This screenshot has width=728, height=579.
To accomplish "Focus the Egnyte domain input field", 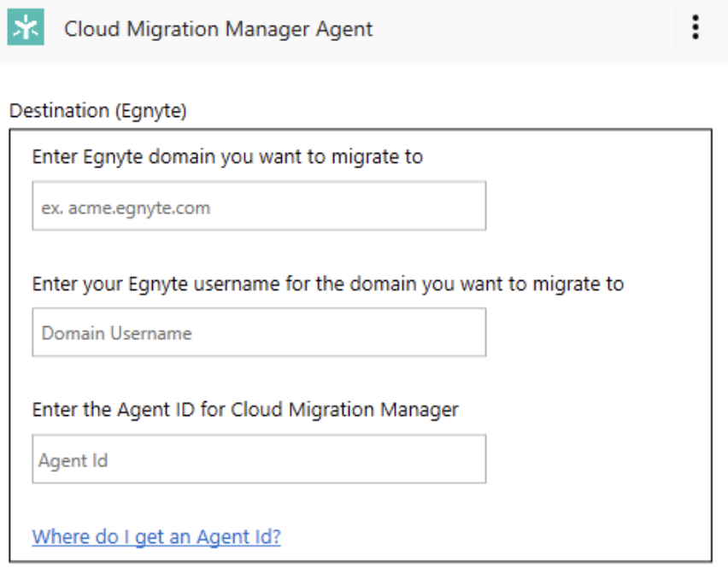I will [x=259, y=206].
